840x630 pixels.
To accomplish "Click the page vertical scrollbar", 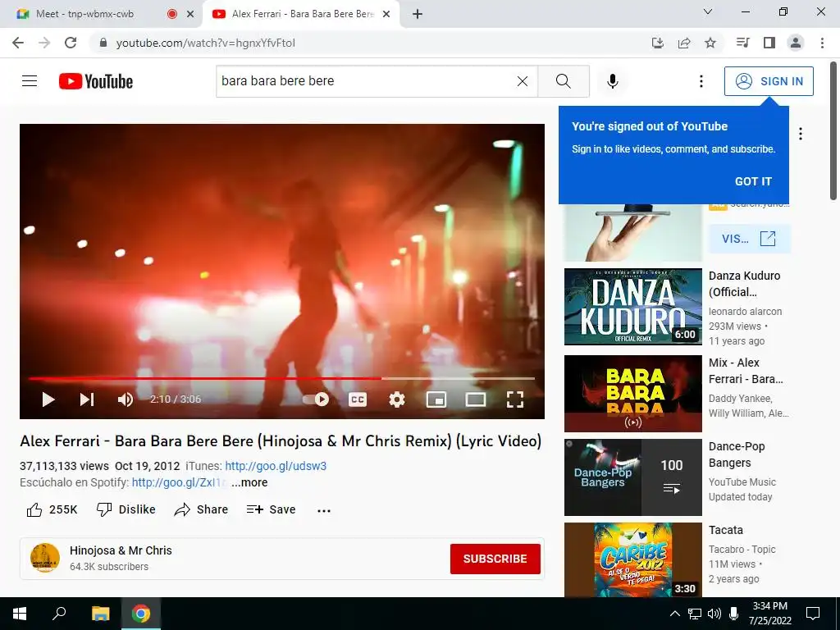I will coord(833,131).
